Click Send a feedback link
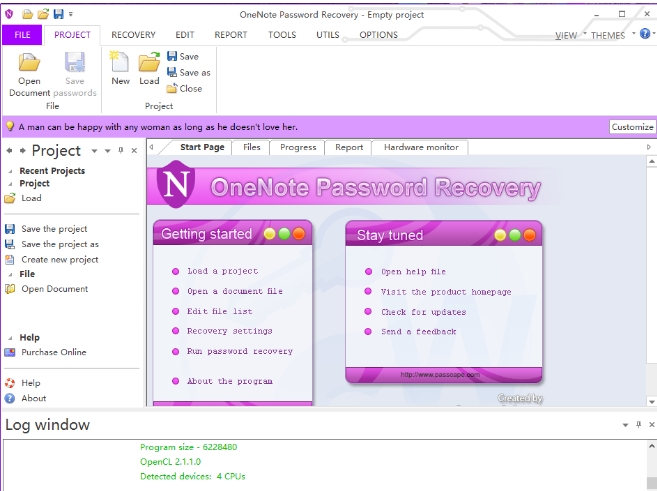 (x=418, y=331)
